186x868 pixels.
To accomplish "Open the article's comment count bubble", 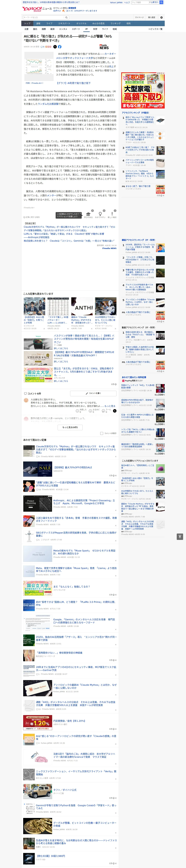I will (x=43, y=47).
